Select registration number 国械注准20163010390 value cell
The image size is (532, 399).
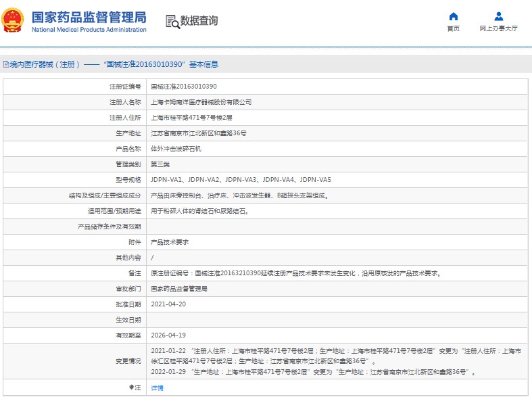[x=184, y=87]
